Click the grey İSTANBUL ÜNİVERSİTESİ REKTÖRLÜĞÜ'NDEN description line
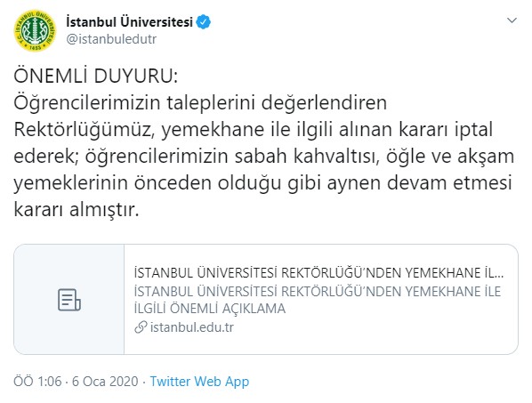This screenshot has height=403, width=532. pos(318,292)
